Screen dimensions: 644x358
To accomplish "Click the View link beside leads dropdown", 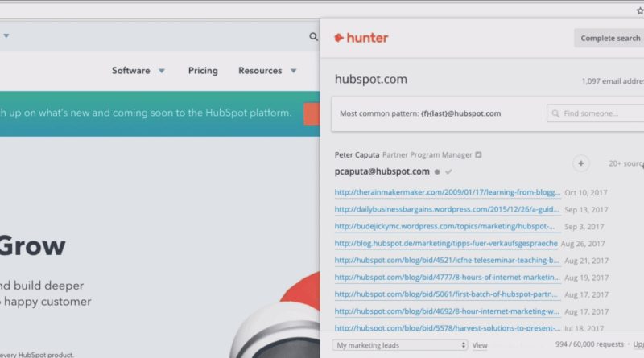I will click(480, 345).
